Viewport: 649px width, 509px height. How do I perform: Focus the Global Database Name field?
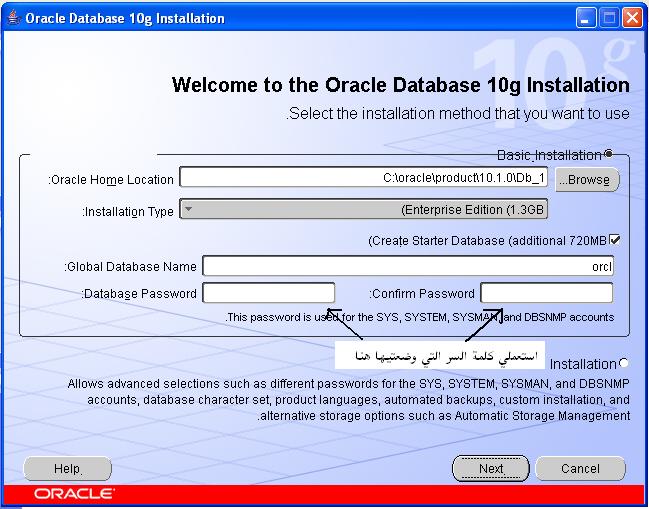click(408, 267)
